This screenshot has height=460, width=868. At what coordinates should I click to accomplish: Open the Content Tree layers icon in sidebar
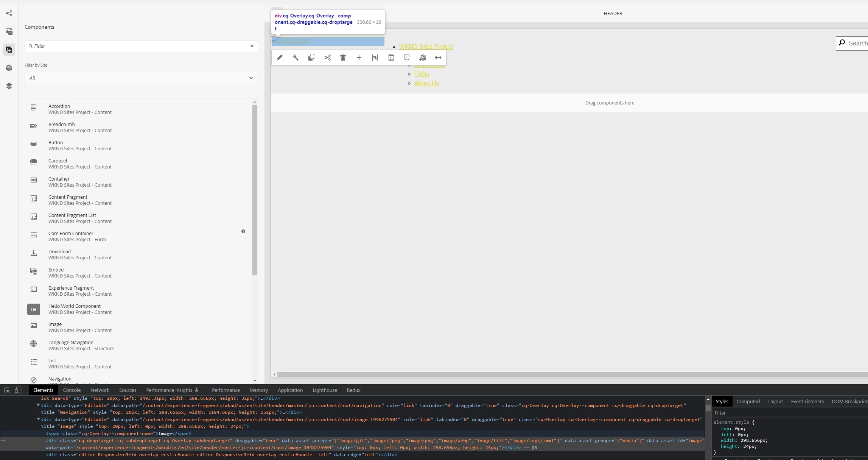[x=9, y=86]
